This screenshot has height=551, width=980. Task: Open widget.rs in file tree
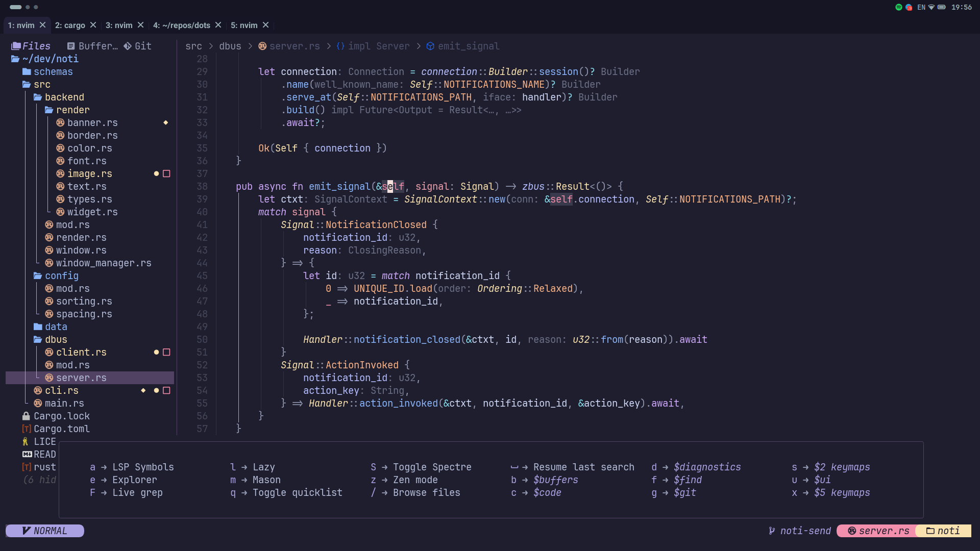click(87, 212)
